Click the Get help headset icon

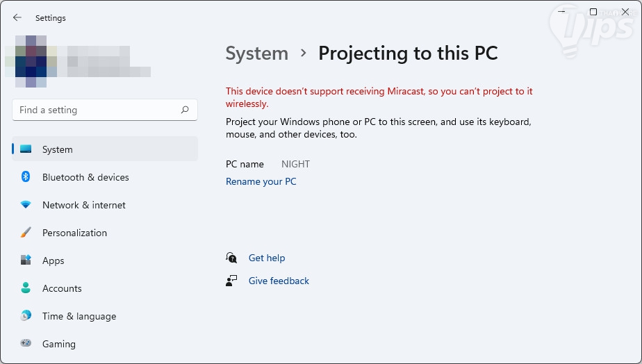pos(231,258)
